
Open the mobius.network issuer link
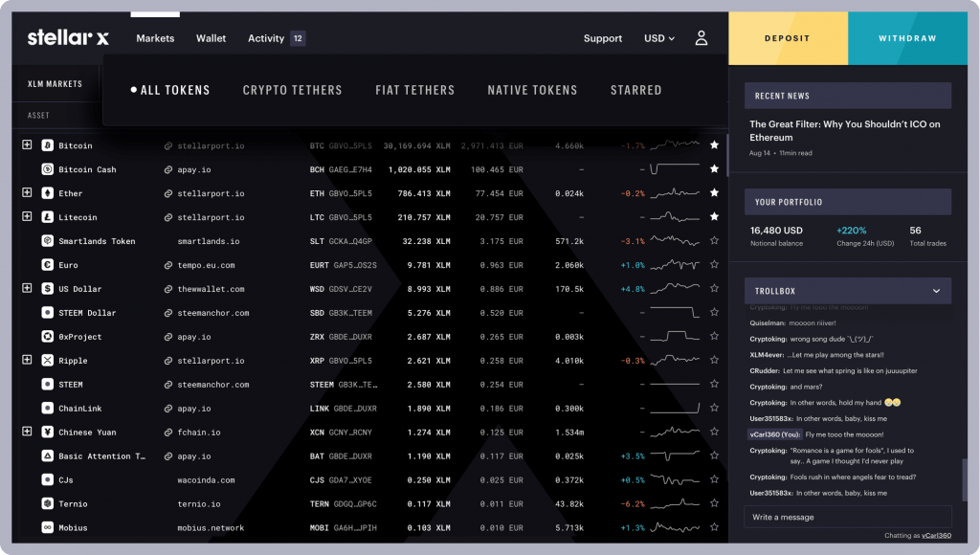point(211,527)
